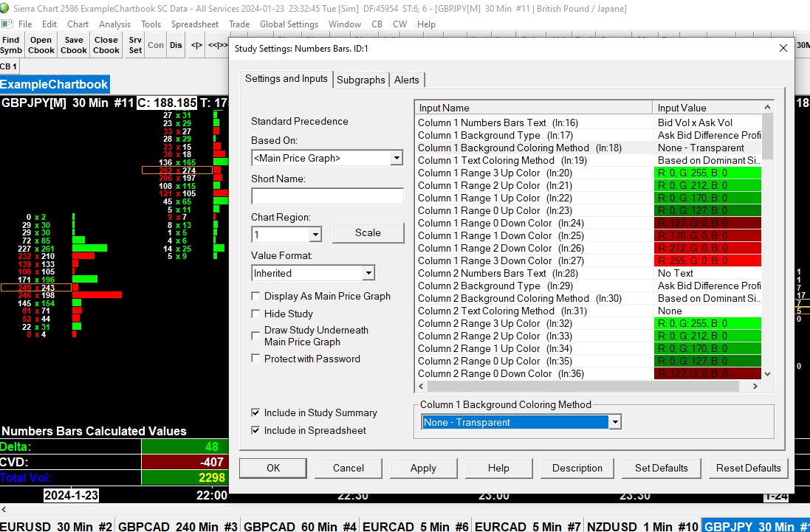Open the Spreadsheet menu
The height and width of the screenshot is (532, 810).
[195, 24]
